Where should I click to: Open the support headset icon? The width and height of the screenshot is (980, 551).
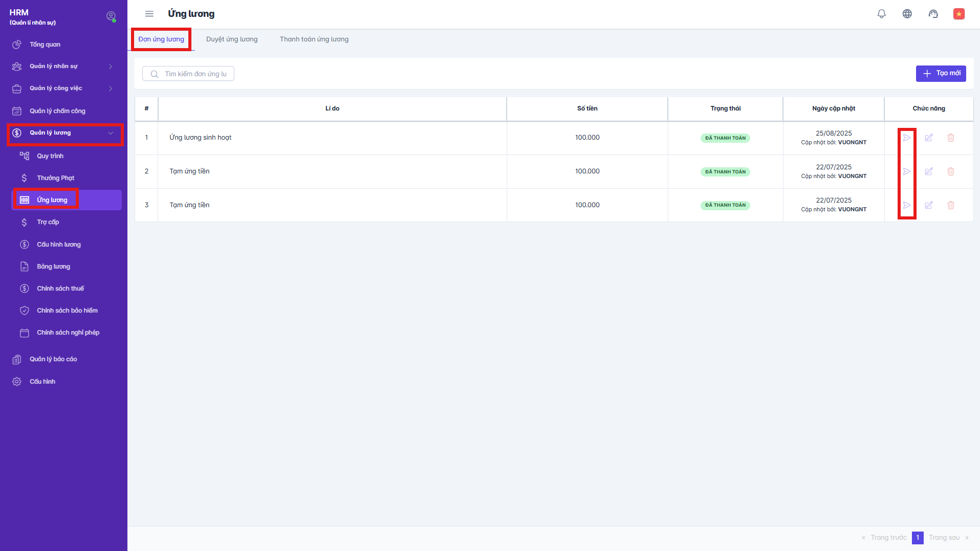[933, 14]
